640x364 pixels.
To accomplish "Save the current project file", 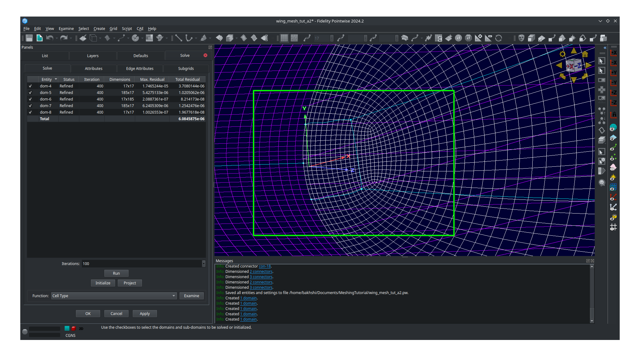I will click(29, 38).
